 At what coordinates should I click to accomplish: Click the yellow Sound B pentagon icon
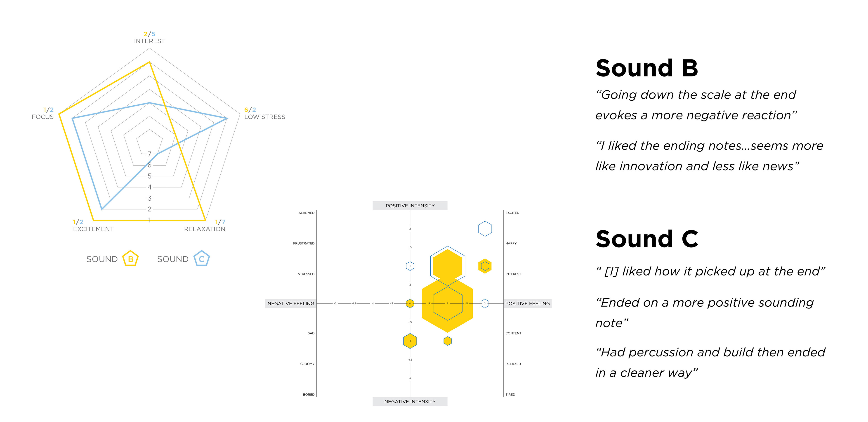(130, 259)
